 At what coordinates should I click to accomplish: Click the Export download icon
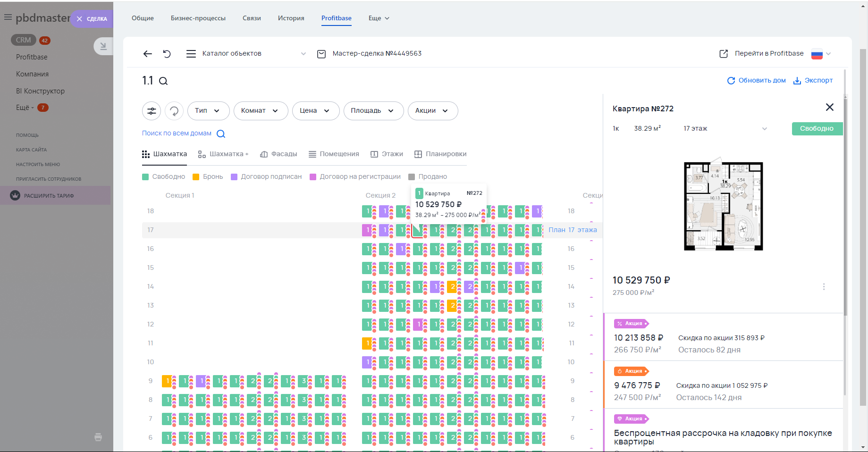797,81
